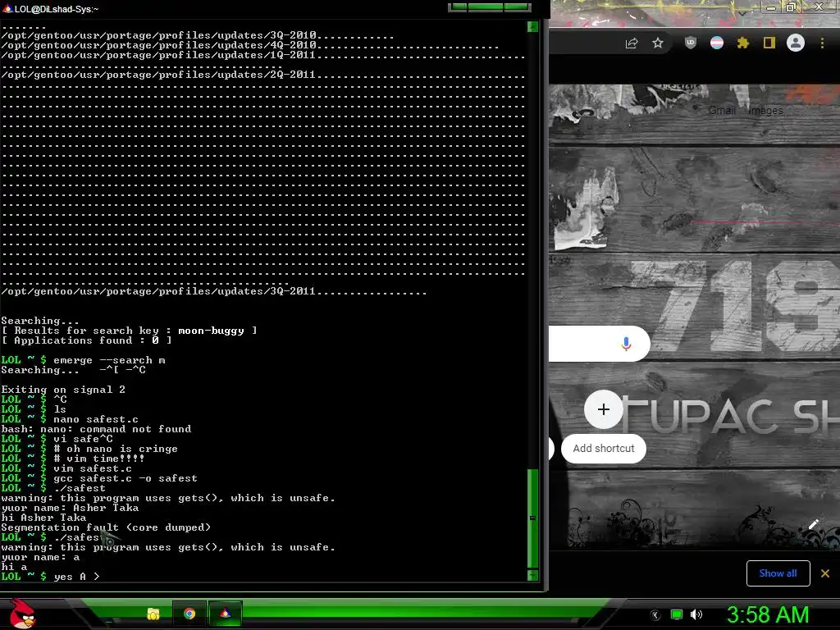Expand hidden tray icons arrow
840x630 pixels.
click(655, 615)
